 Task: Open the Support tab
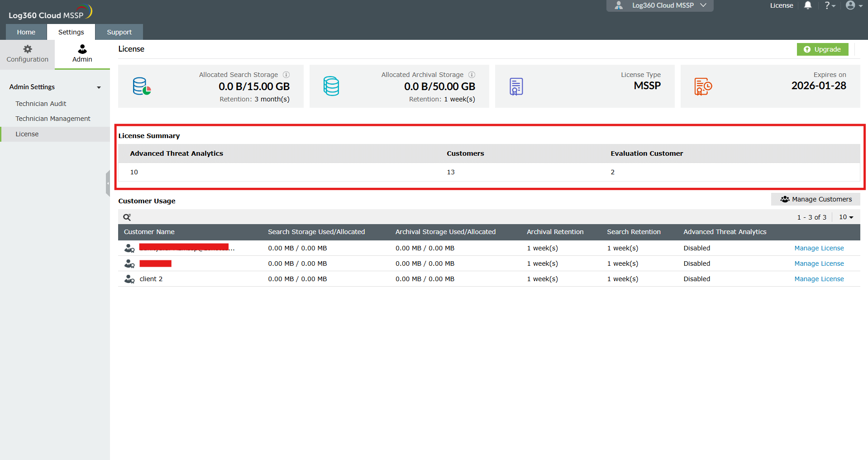119,32
